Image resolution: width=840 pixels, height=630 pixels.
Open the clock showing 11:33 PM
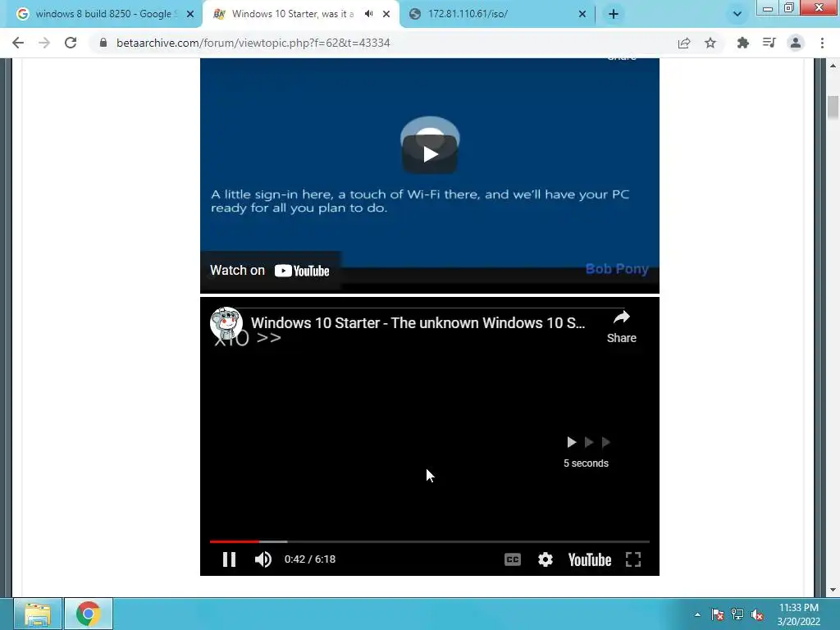tap(798, 614)
